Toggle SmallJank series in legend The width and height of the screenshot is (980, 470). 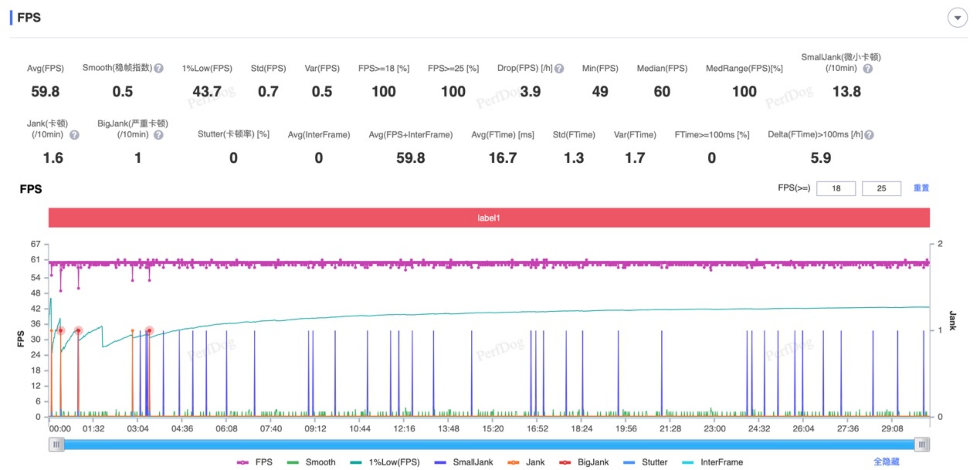[464, 462]
